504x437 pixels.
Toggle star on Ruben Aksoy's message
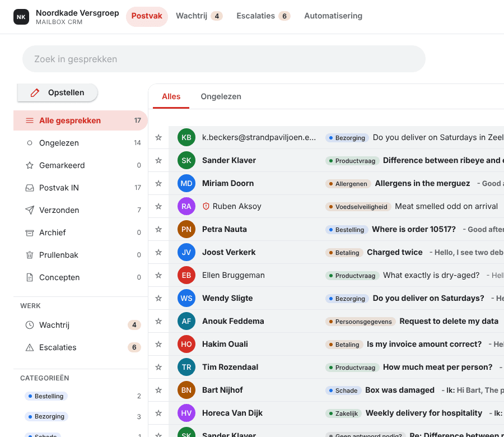tap(158, 206)
